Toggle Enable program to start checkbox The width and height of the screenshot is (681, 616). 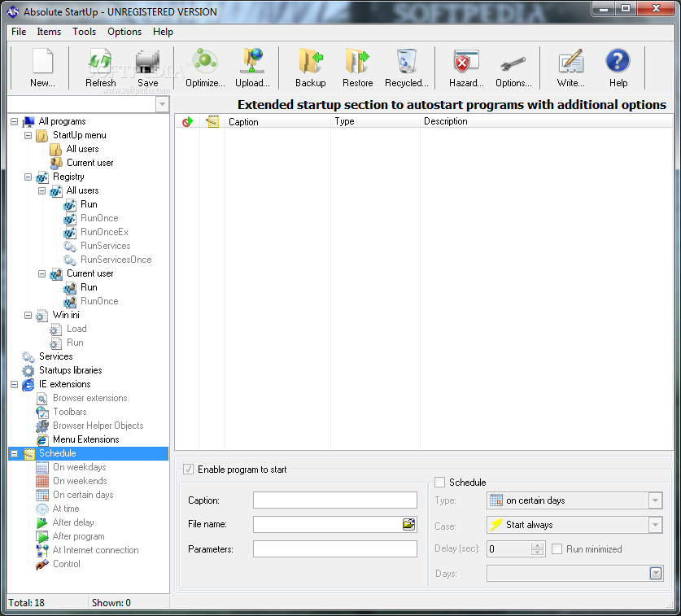pyautogui.click(x=188, y=470)
